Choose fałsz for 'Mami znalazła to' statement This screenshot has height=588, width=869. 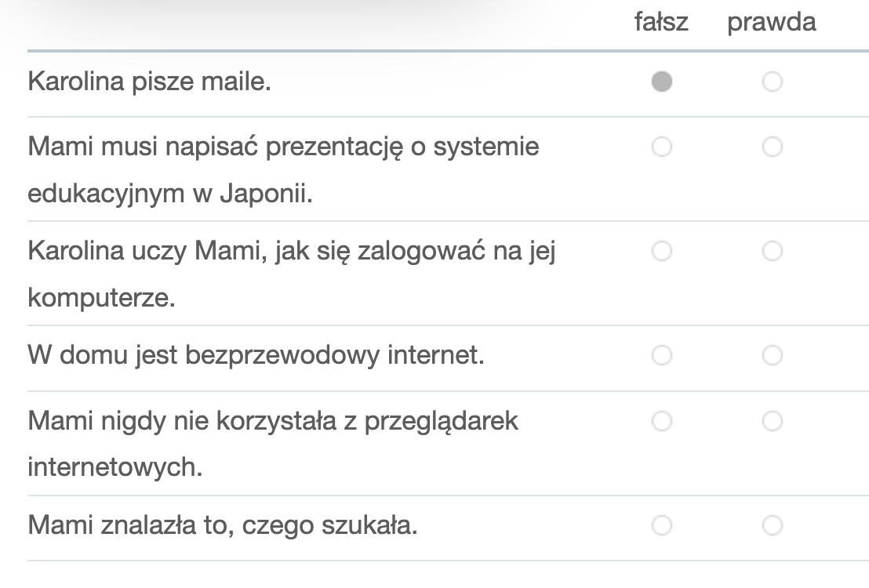[x=662, y=524]
